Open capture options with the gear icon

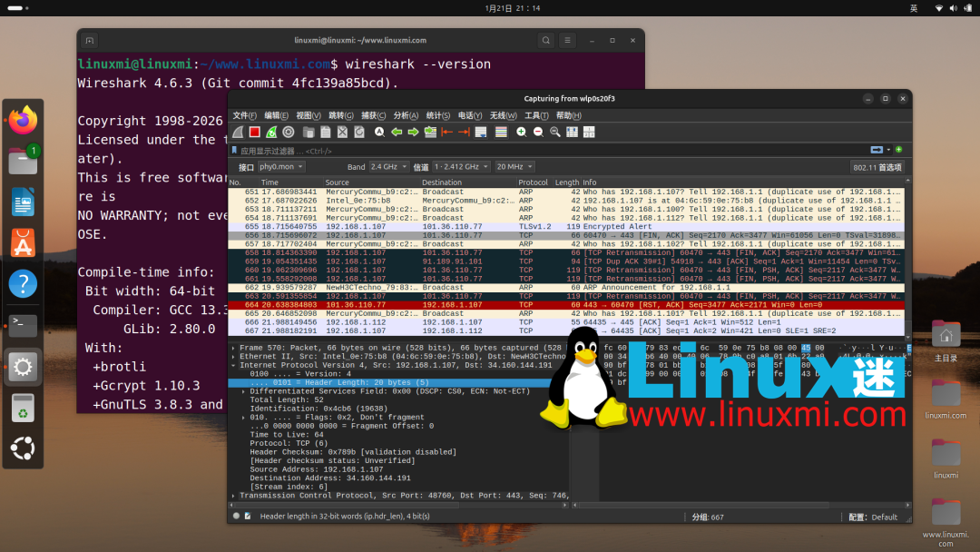pos(288,132)
